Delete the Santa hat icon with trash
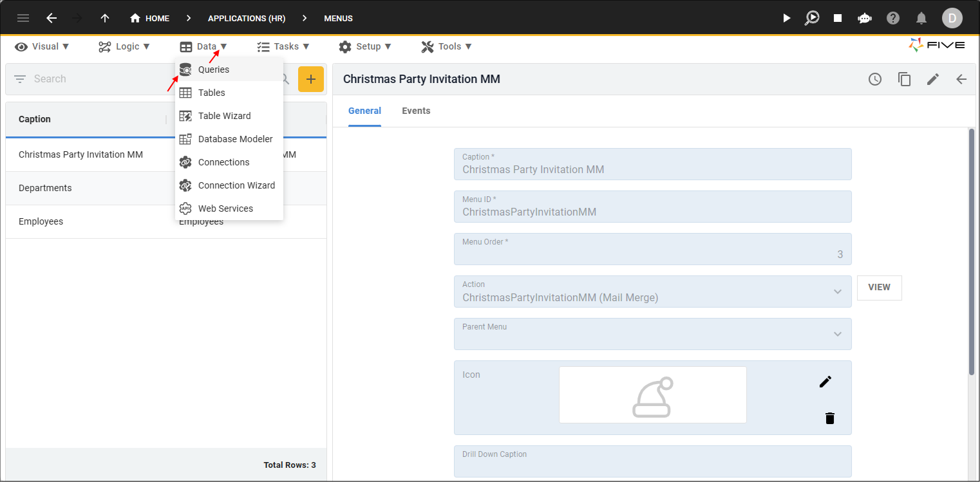980x482 pixels. tap(830, 418)
